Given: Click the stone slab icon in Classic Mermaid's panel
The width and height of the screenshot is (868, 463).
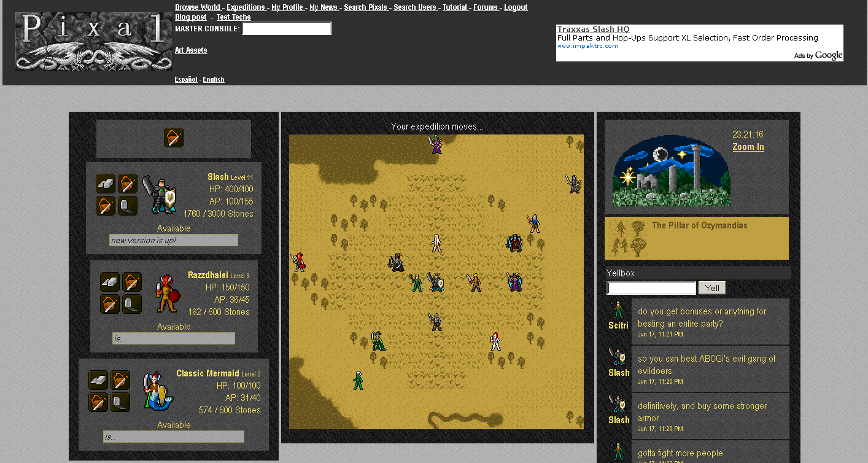Looking at the screenshot, I should tap(98, 380).
